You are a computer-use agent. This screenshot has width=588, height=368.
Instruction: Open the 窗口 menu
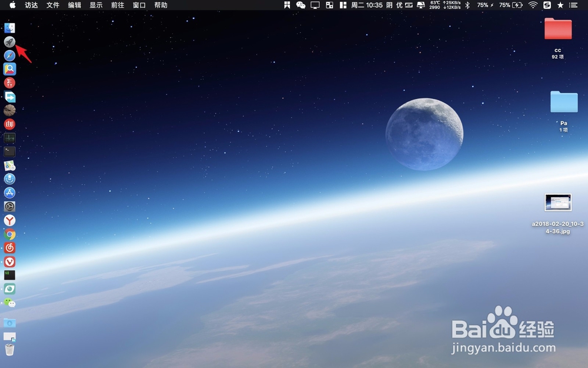click(139, 5)
